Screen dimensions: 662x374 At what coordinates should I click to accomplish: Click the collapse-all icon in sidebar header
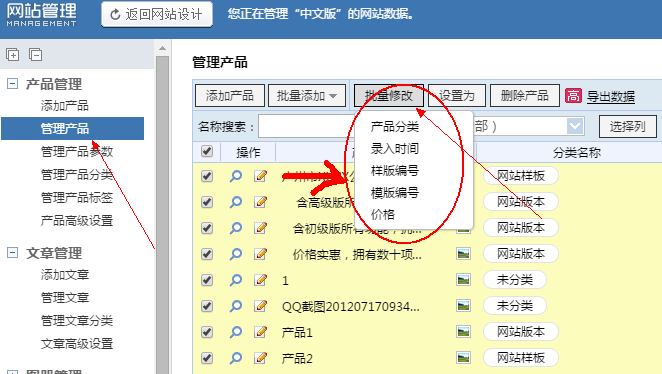coord(35,54)
